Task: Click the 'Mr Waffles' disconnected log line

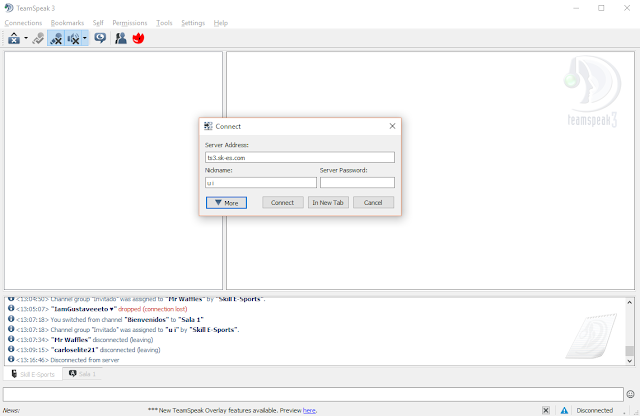Action: coord(80,340)
